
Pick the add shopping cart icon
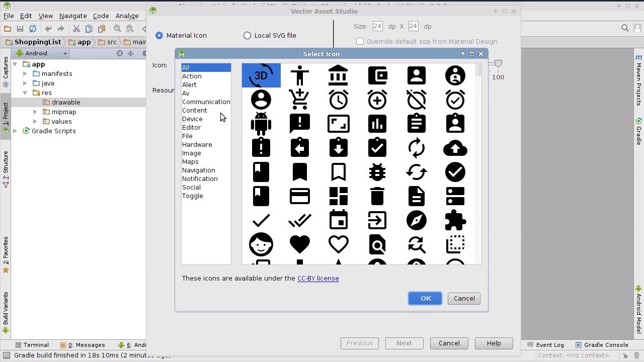(x=300, y=100)
